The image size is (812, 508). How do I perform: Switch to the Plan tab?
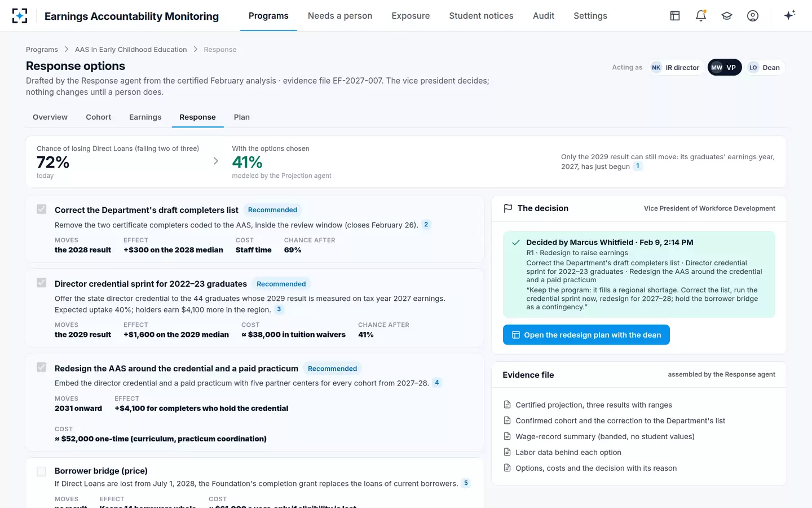[x=242, y=117]
